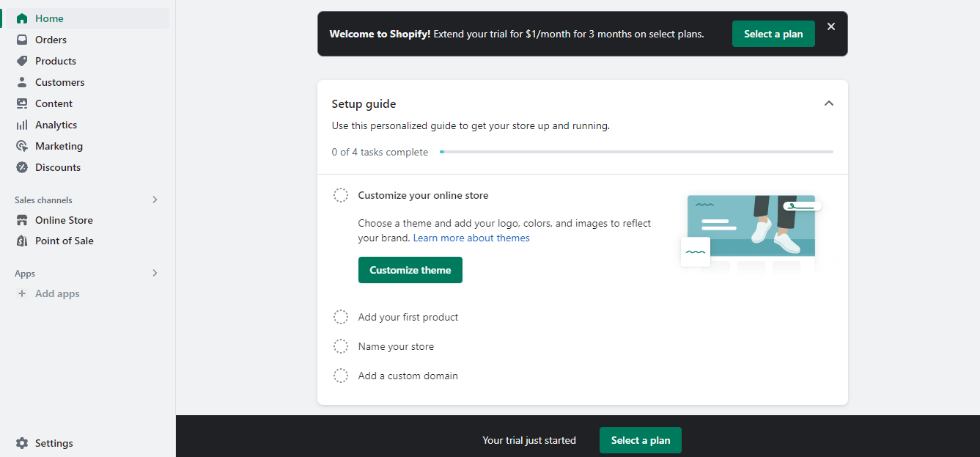Click the Analytics bar chart icon

point(22,125)
